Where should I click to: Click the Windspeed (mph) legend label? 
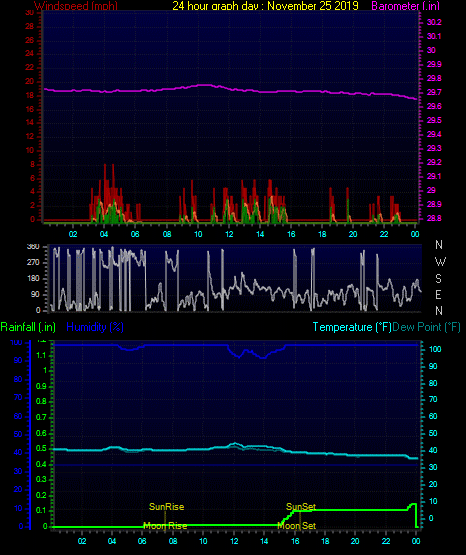[x=76, y=6]
